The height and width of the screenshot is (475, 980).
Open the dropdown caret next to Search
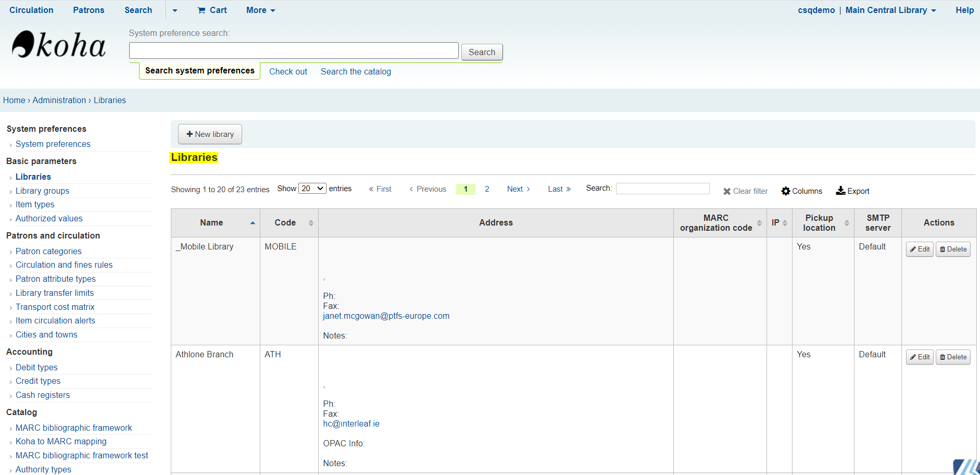tap(175, 10)
